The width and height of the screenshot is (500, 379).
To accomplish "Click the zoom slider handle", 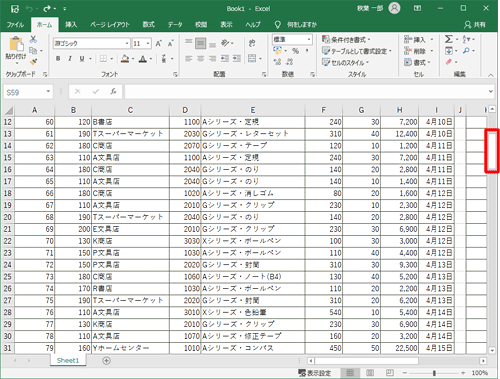I will [x=434, y=373].
